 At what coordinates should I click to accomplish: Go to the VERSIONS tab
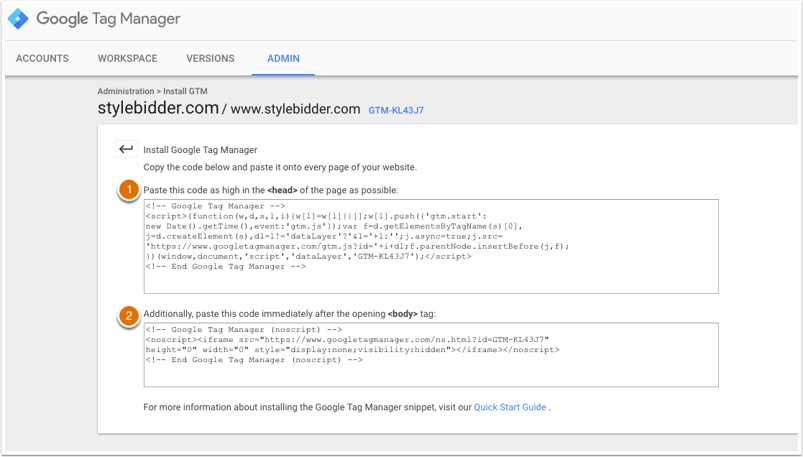(210, 58)
